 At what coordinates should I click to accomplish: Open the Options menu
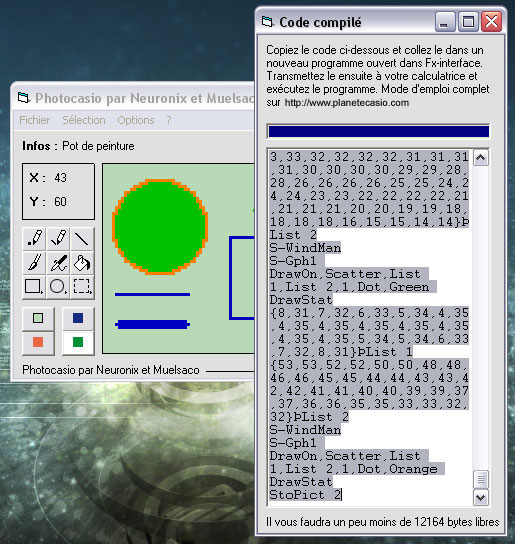pyautogui.click(x=136, y=120)
